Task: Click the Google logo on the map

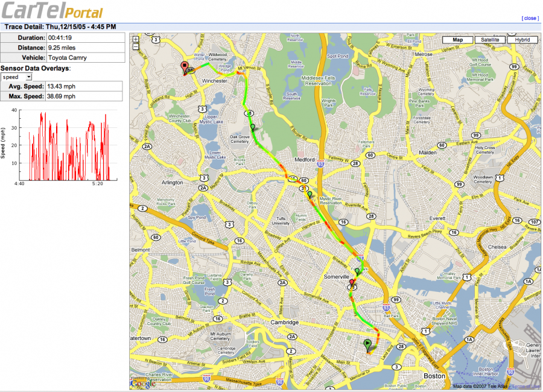Action: click(x=142, y=383)
